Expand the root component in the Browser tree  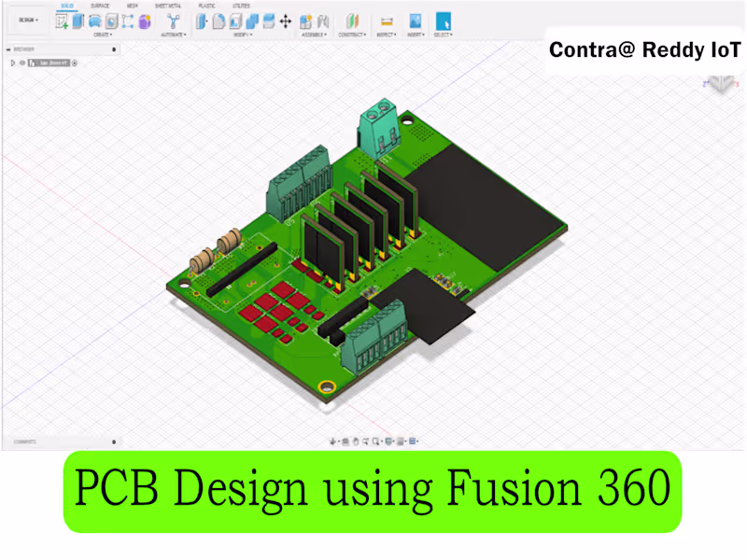click(x=13, y=63)
